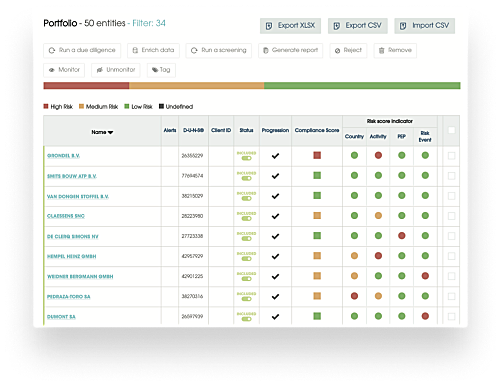This screenshot has height=386, width=501.
Task: Run a due diligence on selection
Action: [82, 50]
